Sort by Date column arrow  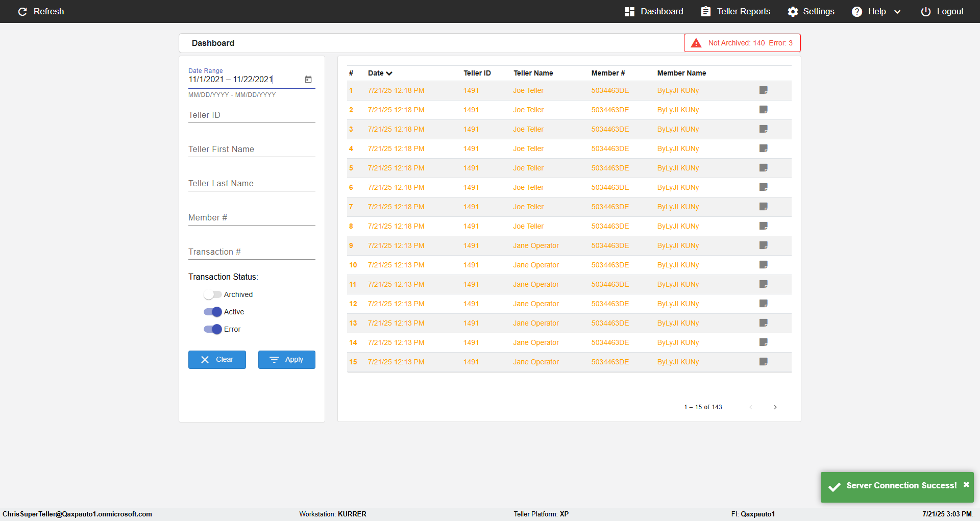pos(389,73)
